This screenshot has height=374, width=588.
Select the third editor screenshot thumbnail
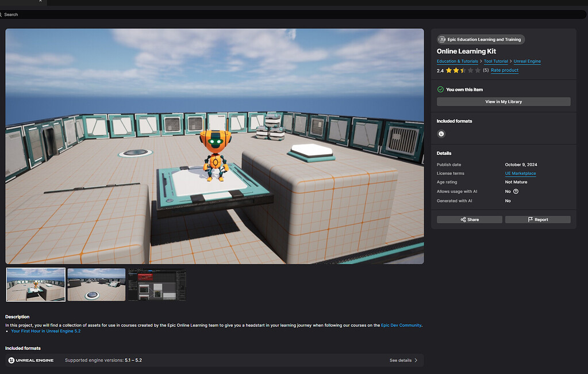(x=157, y=284)
